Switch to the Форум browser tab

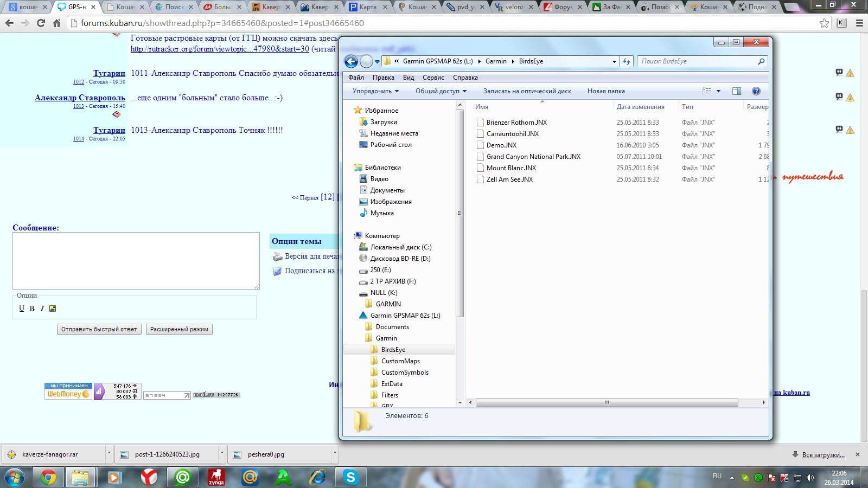click(x=563, y=7)
